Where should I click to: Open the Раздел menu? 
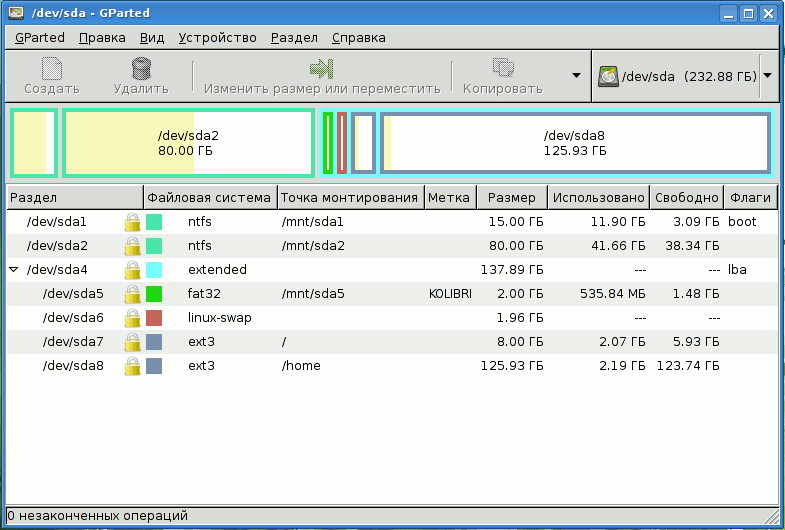[x=294, y=38]
